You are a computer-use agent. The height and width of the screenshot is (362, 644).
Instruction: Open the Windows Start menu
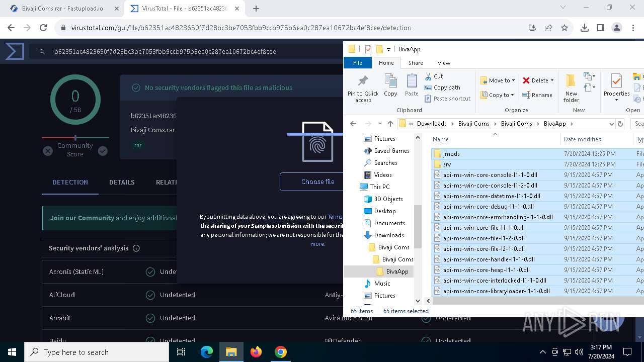pos(12,352)
